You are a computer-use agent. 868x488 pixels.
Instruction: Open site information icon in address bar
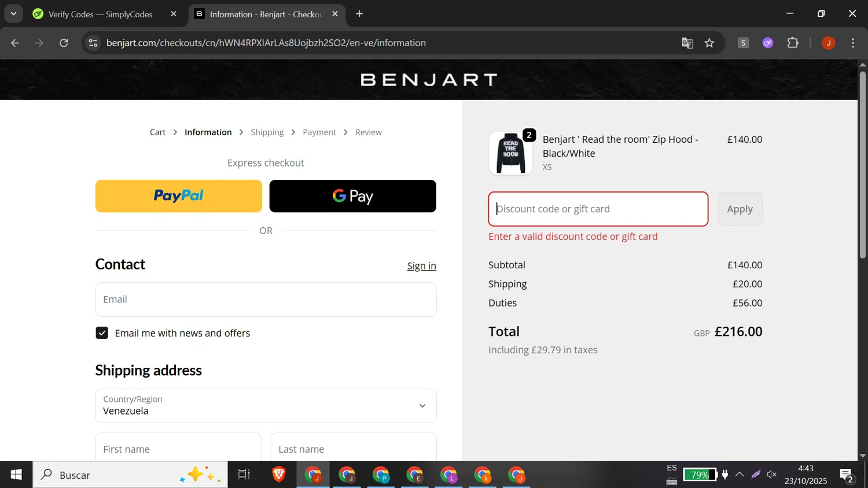tap(93, 43)
